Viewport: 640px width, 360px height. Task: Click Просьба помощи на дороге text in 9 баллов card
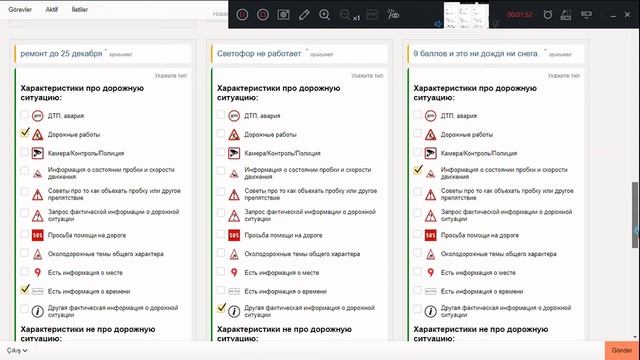(480, 235)
